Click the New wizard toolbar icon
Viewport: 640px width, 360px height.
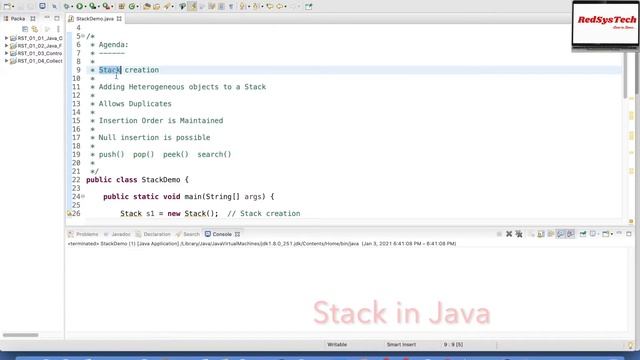pyautogui.click(x=7, y=7)
